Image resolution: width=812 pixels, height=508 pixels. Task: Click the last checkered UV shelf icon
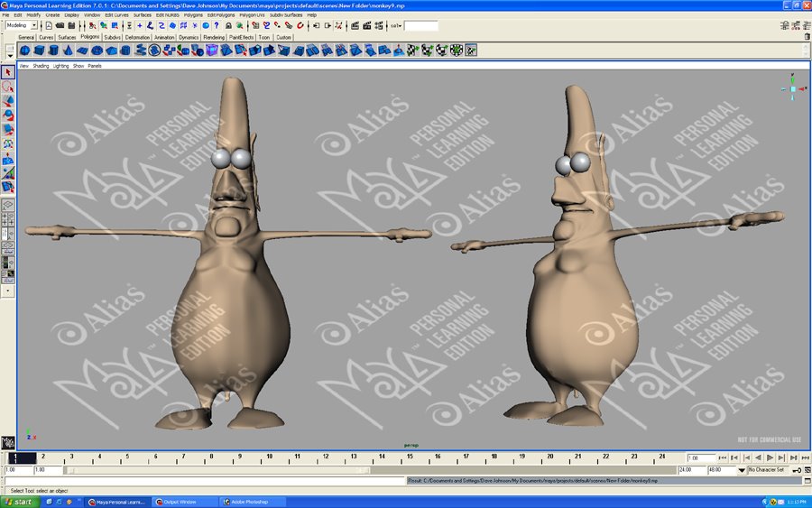tap(471, 51)
